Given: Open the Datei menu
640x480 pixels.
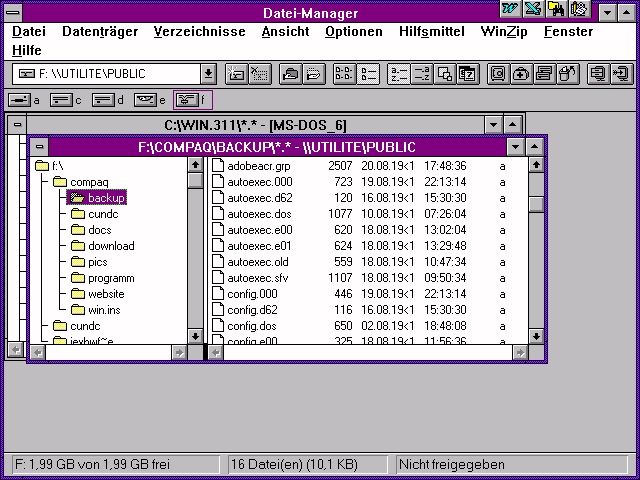Looking at the screenshot, I should point(29,31).
